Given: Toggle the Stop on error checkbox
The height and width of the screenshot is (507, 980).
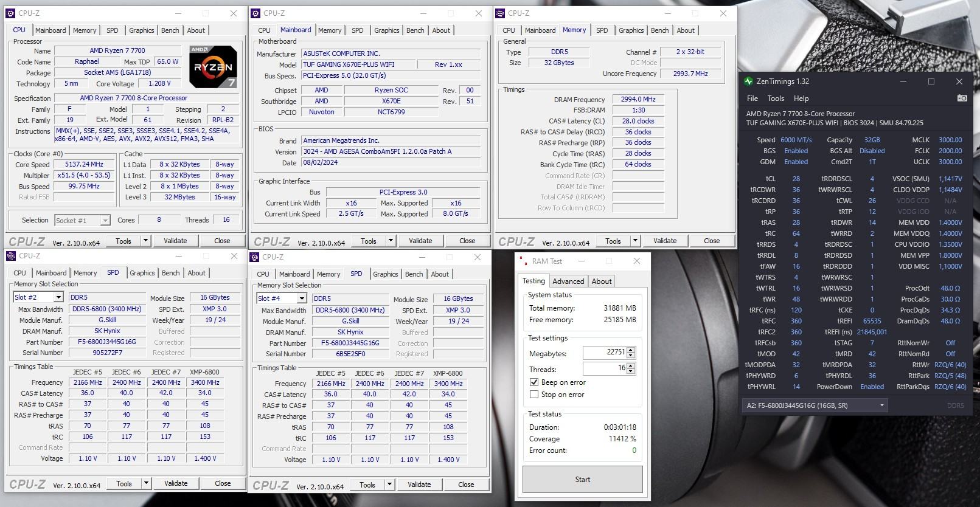Looking at the screenshot, I should pos(534,395).
